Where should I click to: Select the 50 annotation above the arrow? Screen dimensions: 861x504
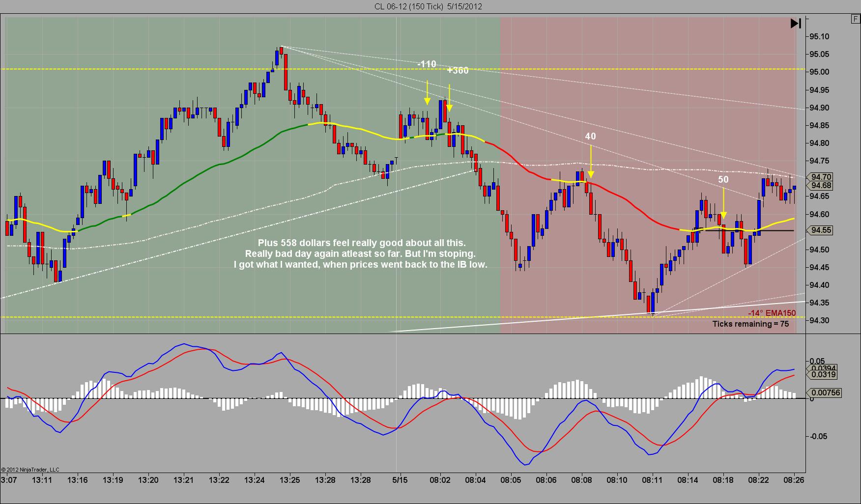click(x=723, y=179)
